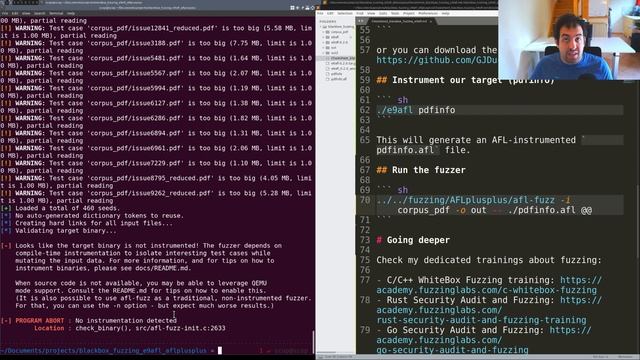Click the pdfinfo.afl file icon

coord(328,79)
